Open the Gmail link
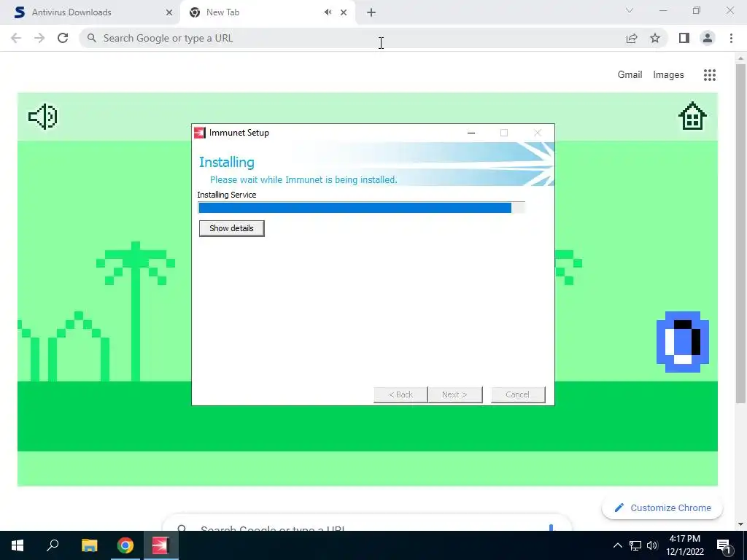The image size is (747, 560). click(x=630, y=75)
